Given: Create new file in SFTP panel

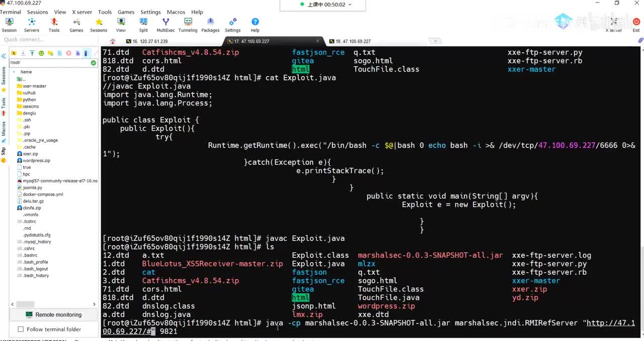Looking at the screenshot, I should pos(59,53).
